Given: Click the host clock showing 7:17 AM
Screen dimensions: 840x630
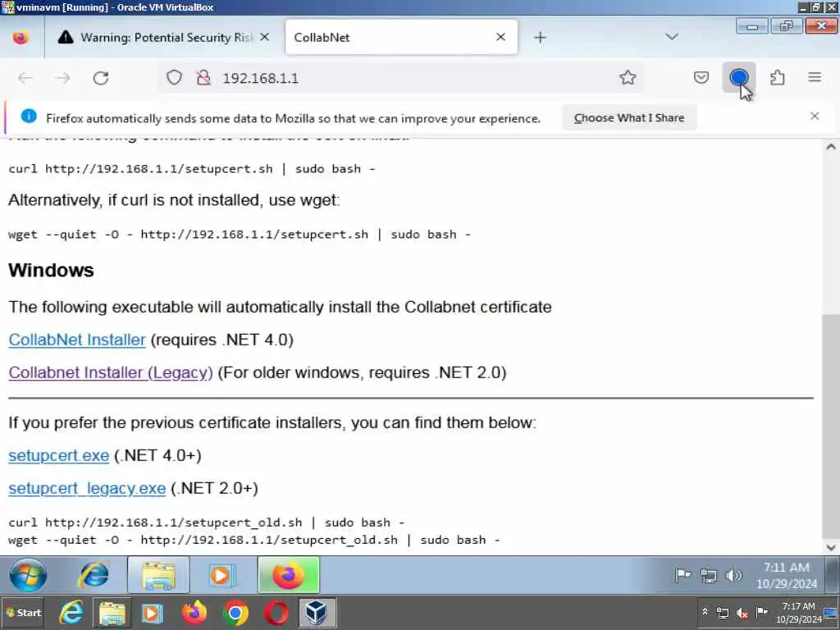Looking at the screenshot, I should point(798,613).
